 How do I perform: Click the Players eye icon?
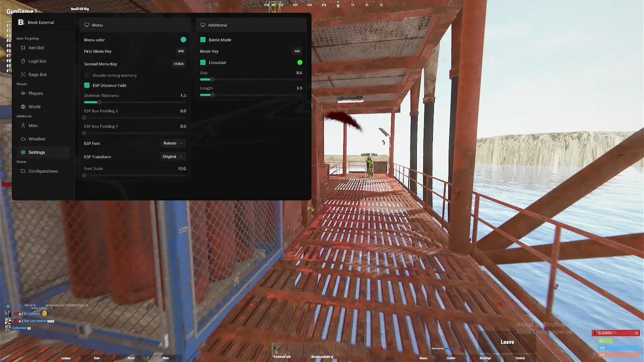23,93
